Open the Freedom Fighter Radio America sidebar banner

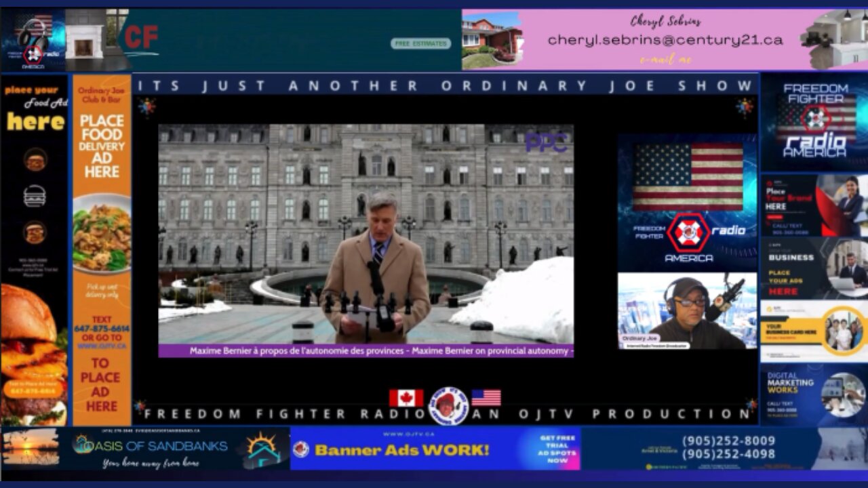click(x=814, y=121)
